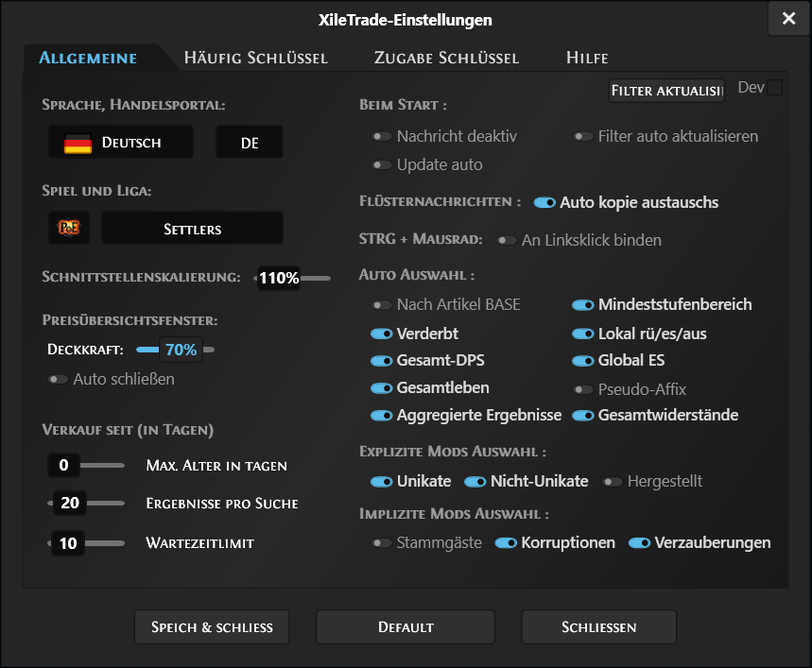Disable the Gesamtleben toggle
Image resolution: width=812 pixels, height=668 pixels.
(382, 388)
